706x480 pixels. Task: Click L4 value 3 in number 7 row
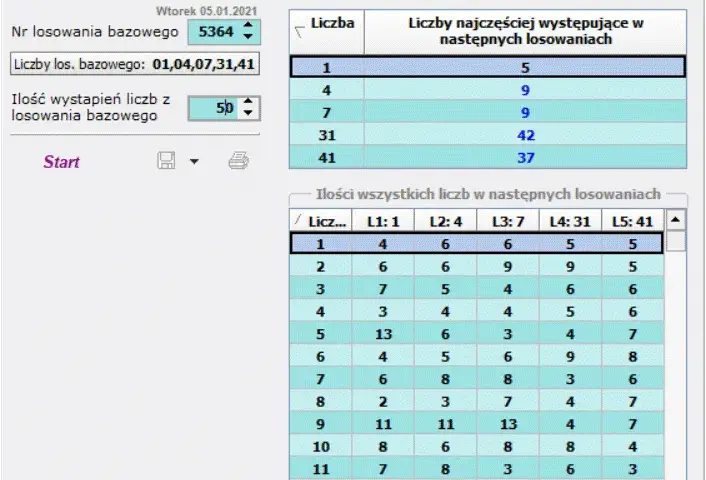point(570,379)
